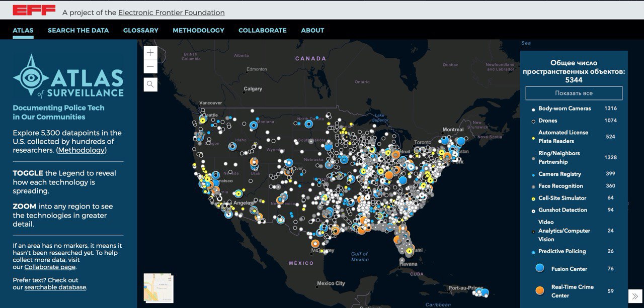Open the Methodology tab
Image resolution: width=644 pixels, height=308 pixels.
[198, 30]
